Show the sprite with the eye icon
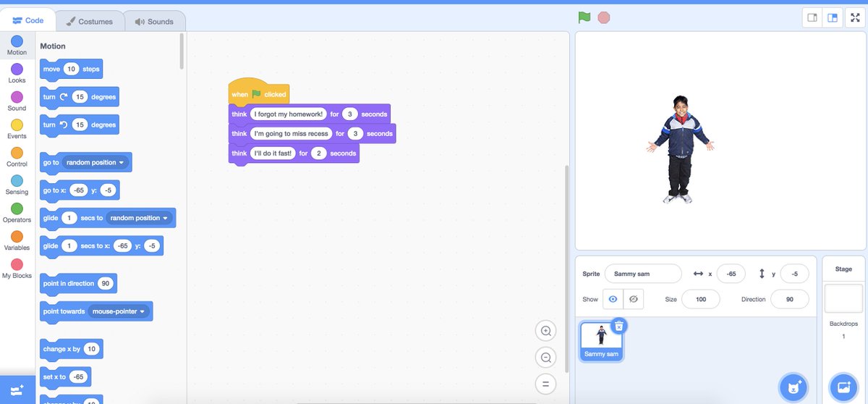Screen dimensions: 868x404 [613, 299]
